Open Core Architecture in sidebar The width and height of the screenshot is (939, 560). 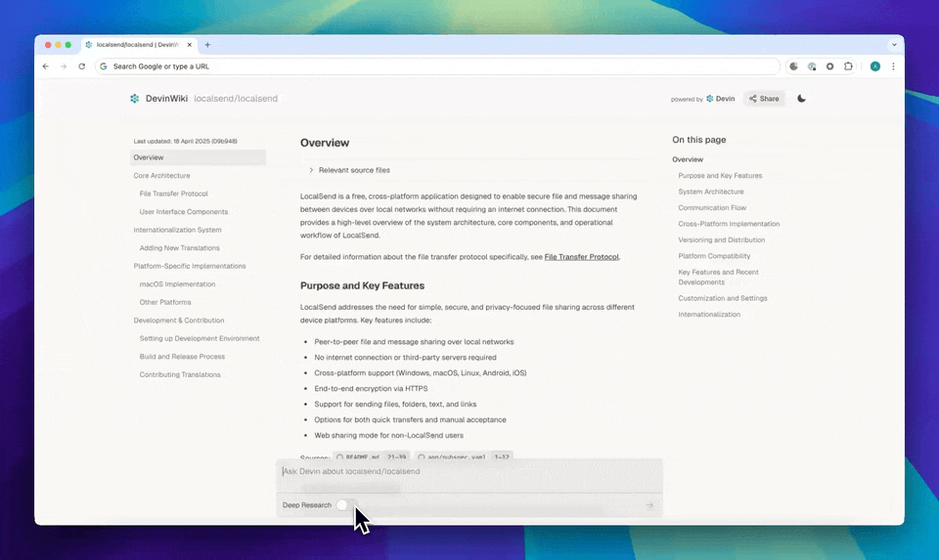click(x=161, y=175)
